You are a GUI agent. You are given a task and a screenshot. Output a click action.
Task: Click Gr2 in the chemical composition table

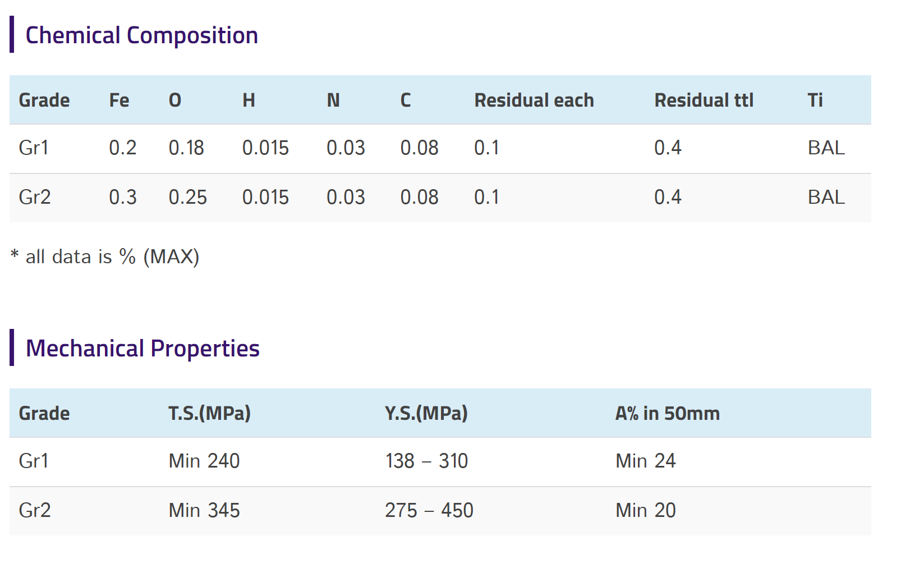(x=35, y=198)
